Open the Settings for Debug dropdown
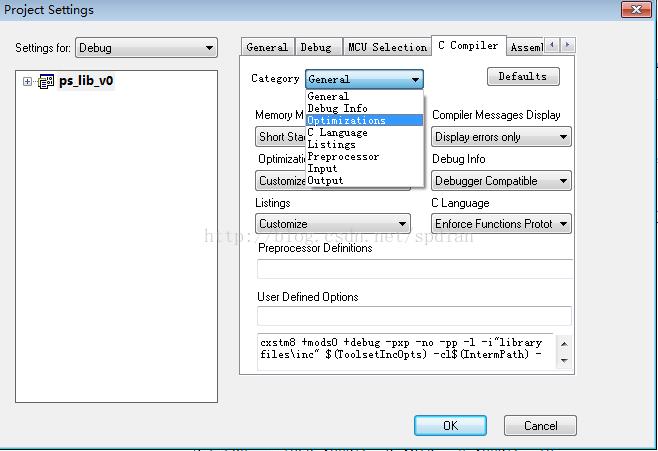Screen dimensions: 658x451 click(146, 48)
